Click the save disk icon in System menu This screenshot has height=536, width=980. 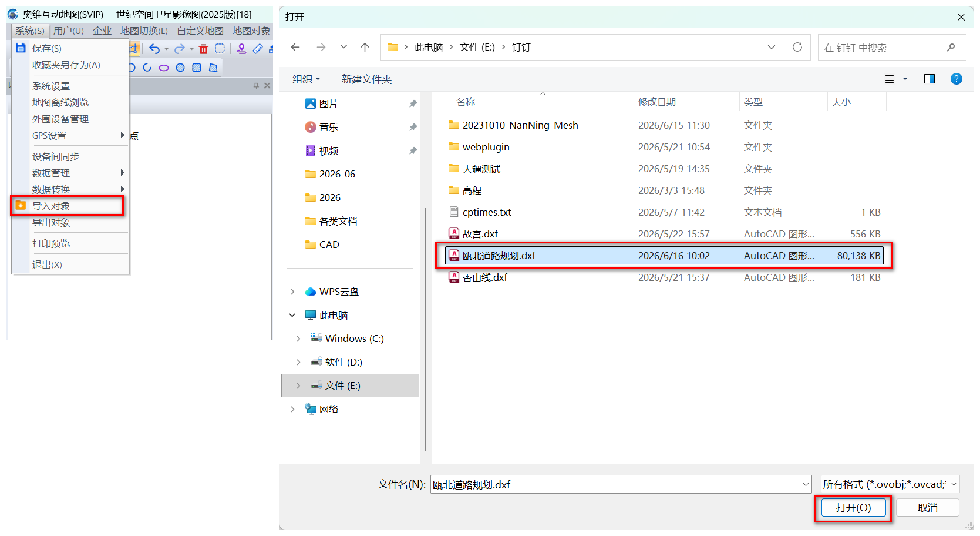21,48
